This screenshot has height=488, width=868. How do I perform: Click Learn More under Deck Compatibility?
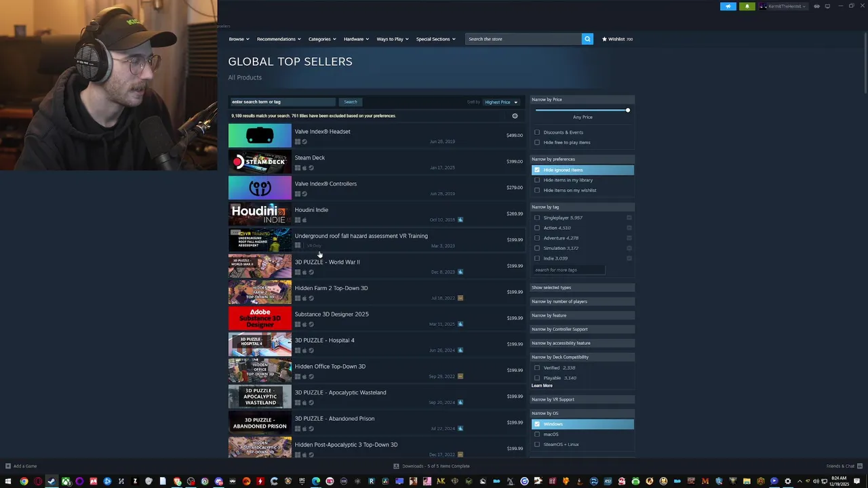[x=542, y=386]
